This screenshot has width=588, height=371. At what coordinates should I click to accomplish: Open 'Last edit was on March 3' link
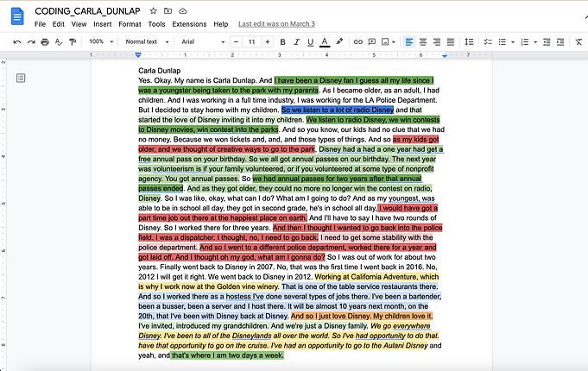click(276, 24)
